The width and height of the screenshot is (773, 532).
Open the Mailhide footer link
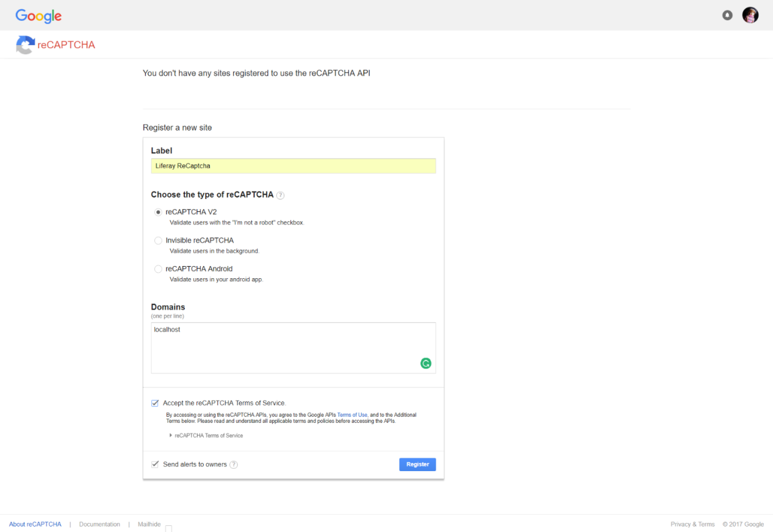coord(149,524)
